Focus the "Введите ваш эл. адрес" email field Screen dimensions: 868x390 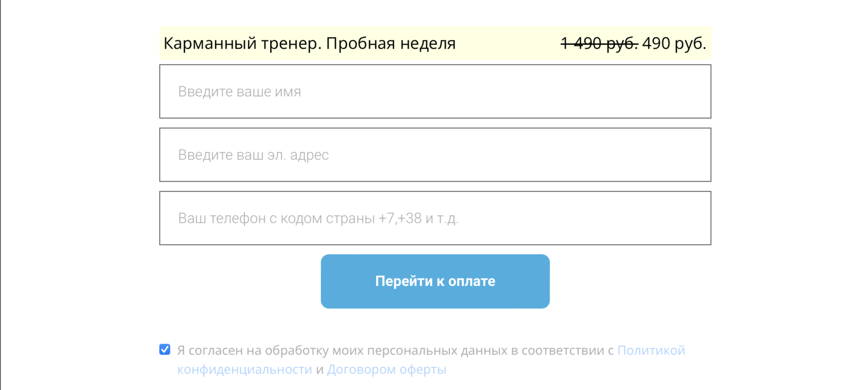point(435,155)
